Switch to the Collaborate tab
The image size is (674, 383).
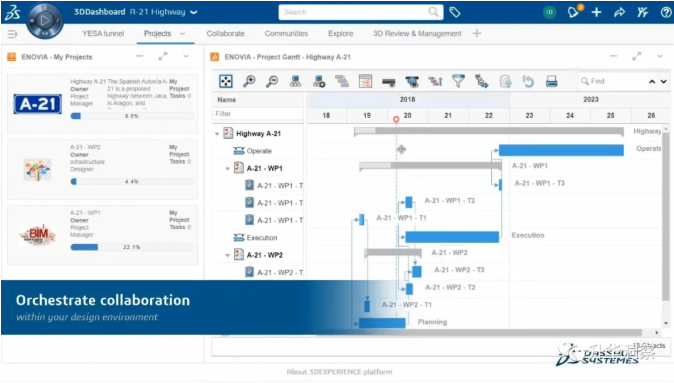(225, 34)
